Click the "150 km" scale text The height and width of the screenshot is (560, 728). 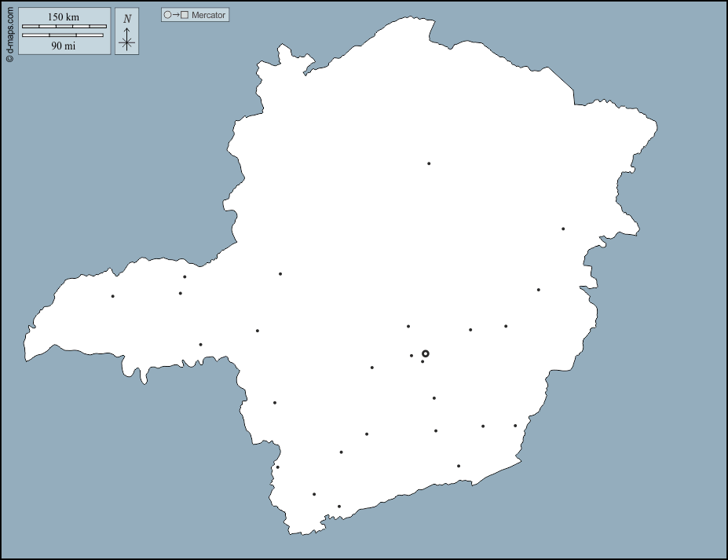tap(64, 16)
